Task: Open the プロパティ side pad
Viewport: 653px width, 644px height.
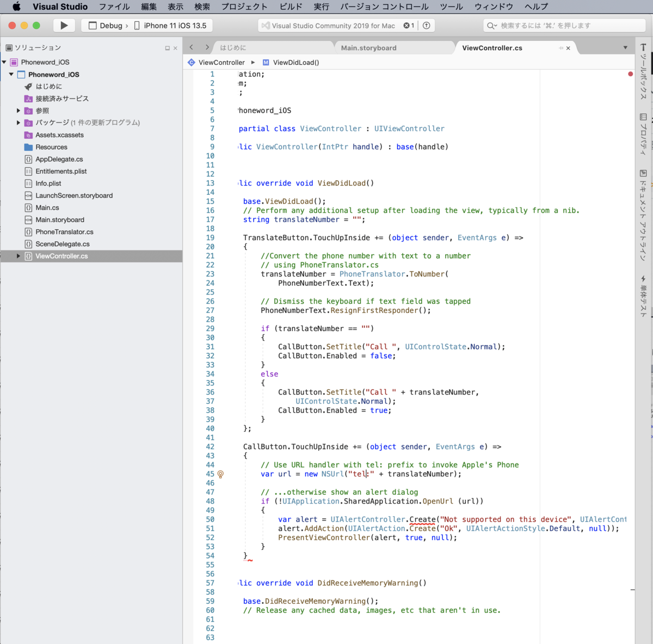Action: tap(643, 133)
